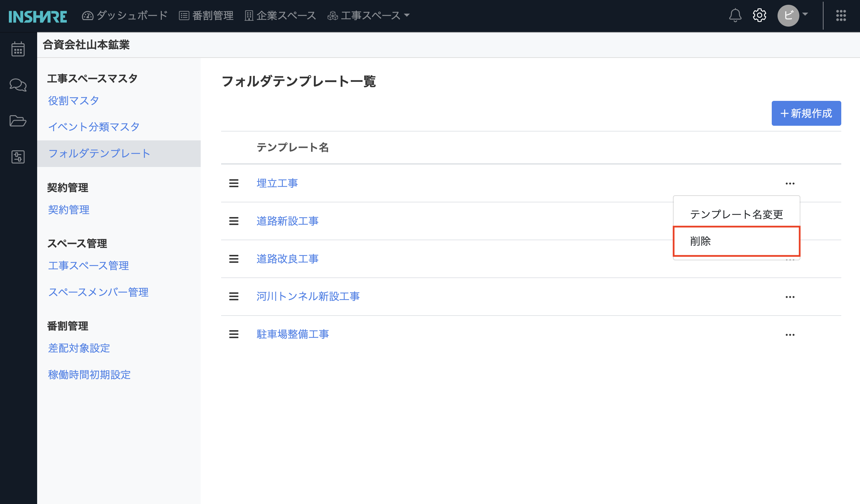860x504 pixels.
Task: Open the 道路新設工事 template
Action: [x=287, y=221]
